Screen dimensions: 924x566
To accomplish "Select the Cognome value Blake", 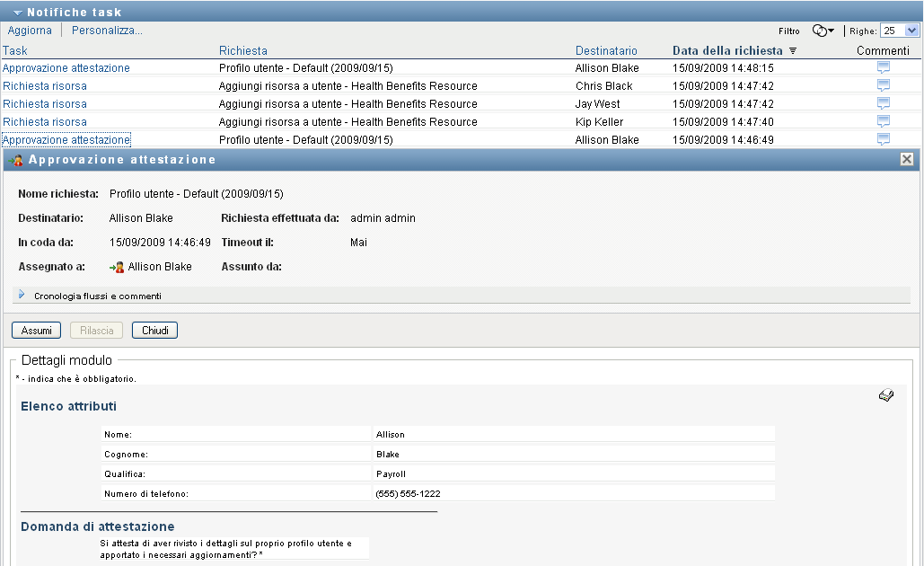I will point(388,454).
